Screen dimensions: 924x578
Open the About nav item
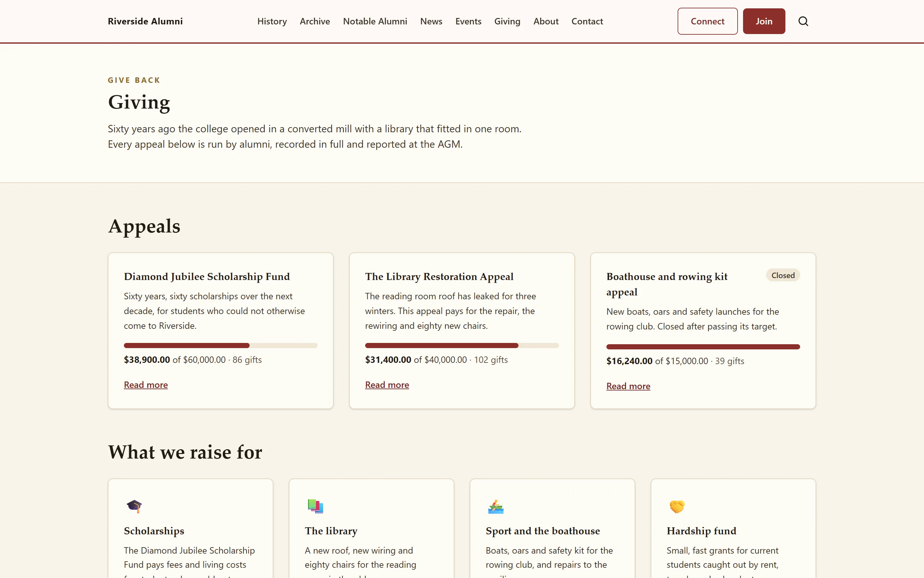pos(546,22)
